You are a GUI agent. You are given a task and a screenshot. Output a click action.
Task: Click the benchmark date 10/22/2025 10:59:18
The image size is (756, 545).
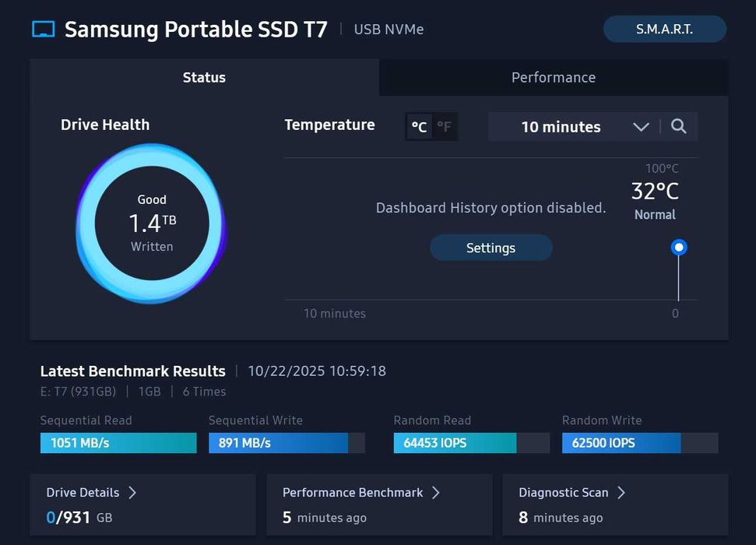coord(317,371)
